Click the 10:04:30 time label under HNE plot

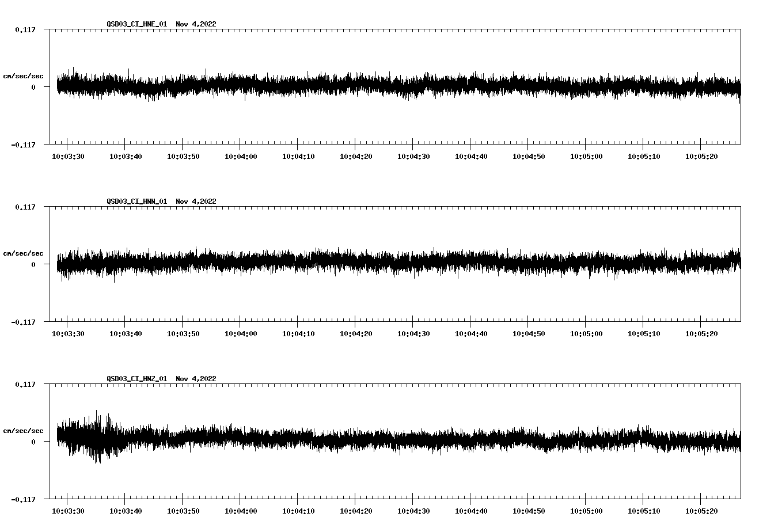pos(413,157)
